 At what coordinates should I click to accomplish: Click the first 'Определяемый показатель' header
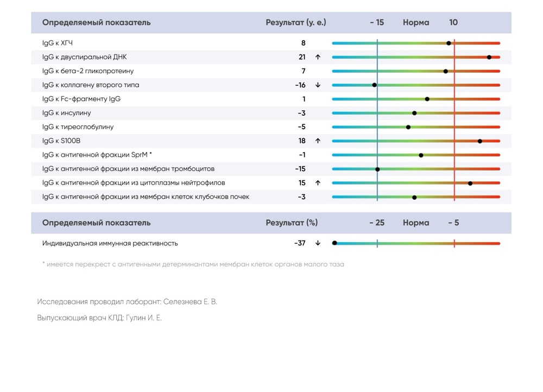[x=97, y=22]
